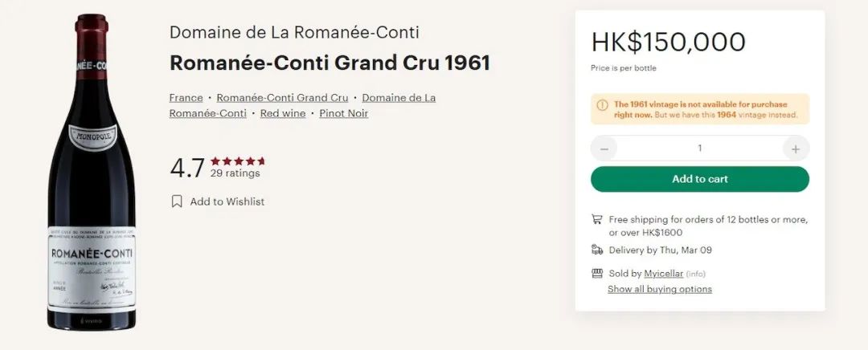Screen dimensions: 868x350
Task: Click the Romanée-Conti bottle image
Action: [x=90, y=173]
